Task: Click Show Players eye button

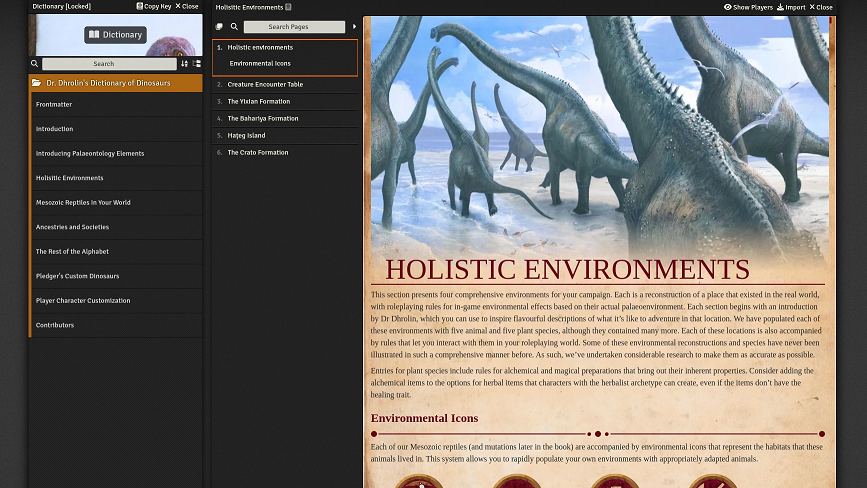Action: 748,7
